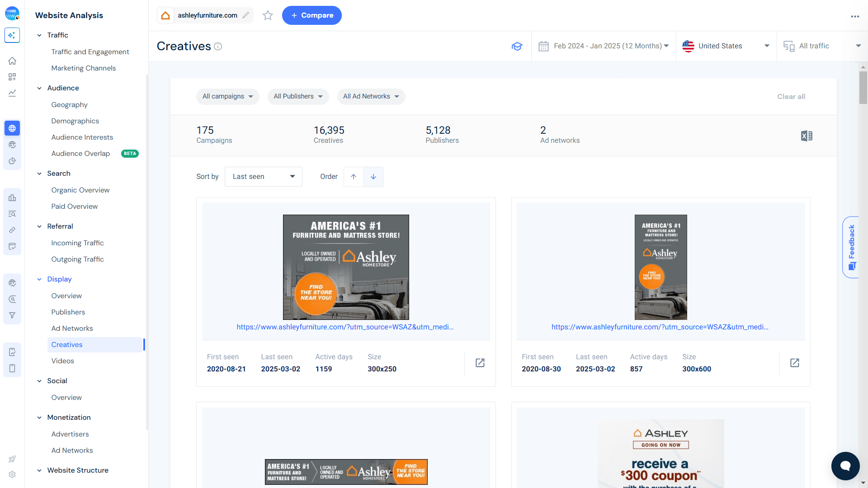
Task: Open Monetization Advertisers page
Action: coord(70,434)
